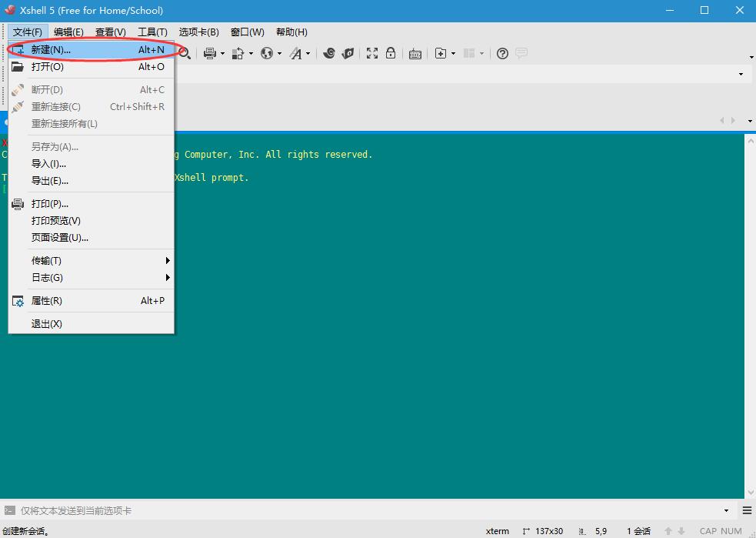Choose 打印预览(V) menu entry

coord(91,220)
